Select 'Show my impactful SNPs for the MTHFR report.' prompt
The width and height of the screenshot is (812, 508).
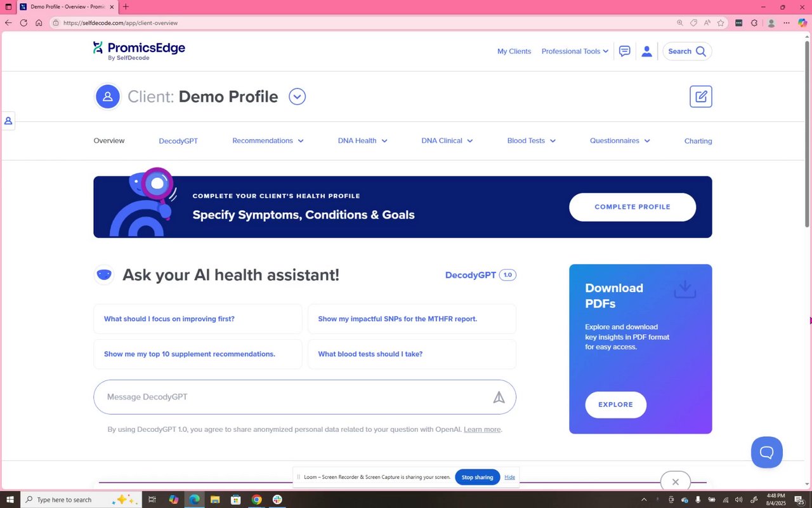[412, 319]
